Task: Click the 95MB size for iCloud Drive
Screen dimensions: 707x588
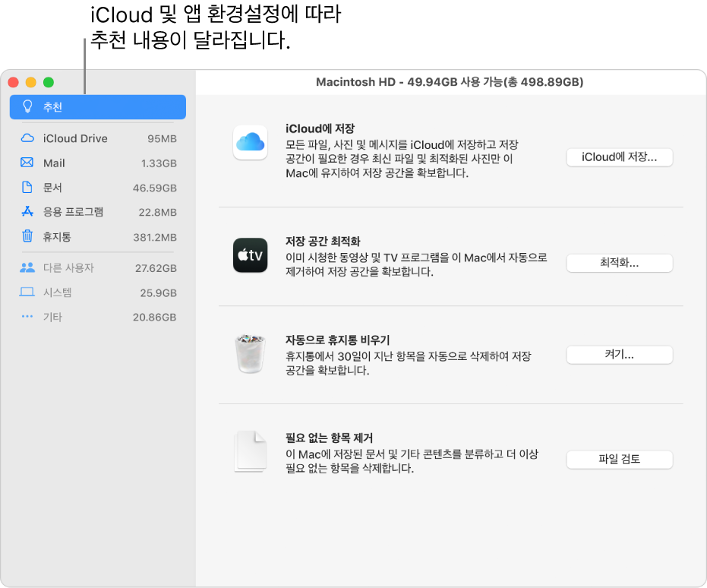Action: pyautogui.click(x=162, y=138)
